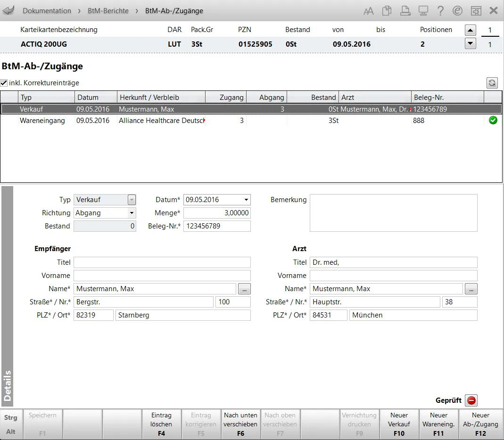Click the circled e online icon
This screenshot has height=440, width=504.
(x=457, y=10)
